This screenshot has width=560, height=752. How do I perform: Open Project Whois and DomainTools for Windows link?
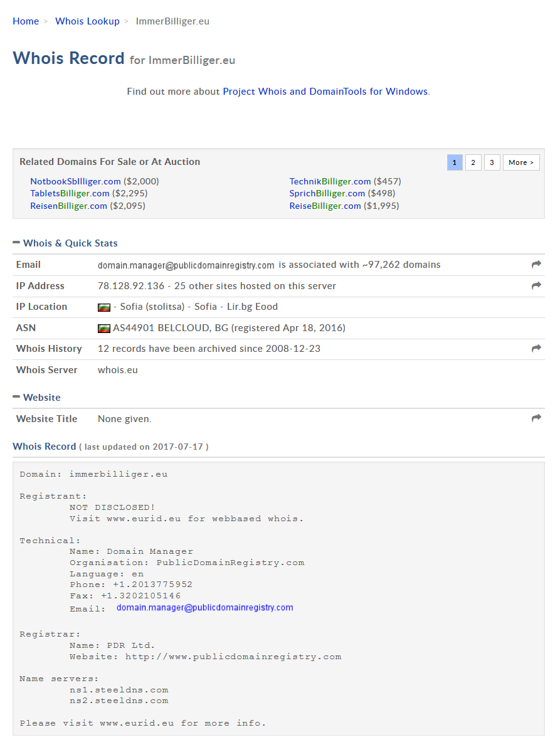pos(325,92)
